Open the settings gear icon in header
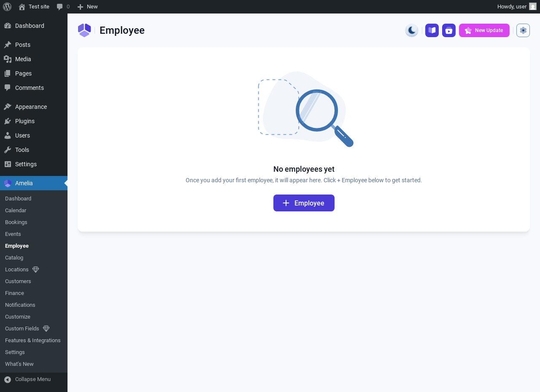Screen dimensions: 540x392 point(523,30)
